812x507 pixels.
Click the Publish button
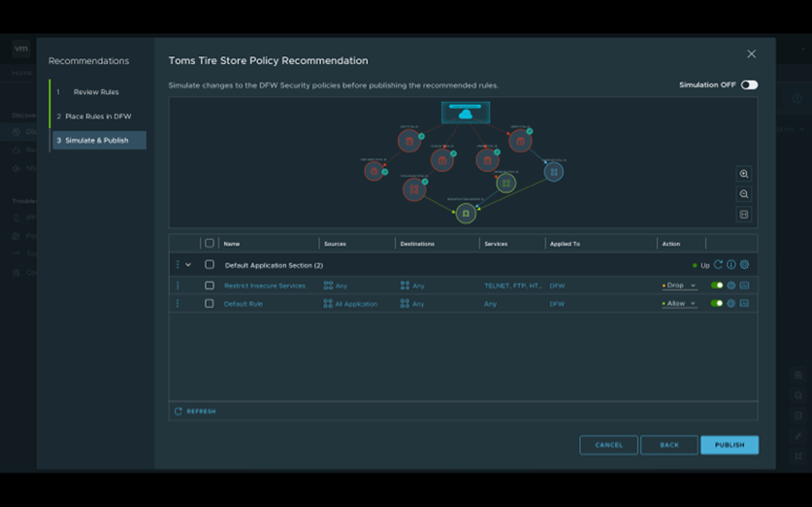pyautogui.click(x=729, y=445)
